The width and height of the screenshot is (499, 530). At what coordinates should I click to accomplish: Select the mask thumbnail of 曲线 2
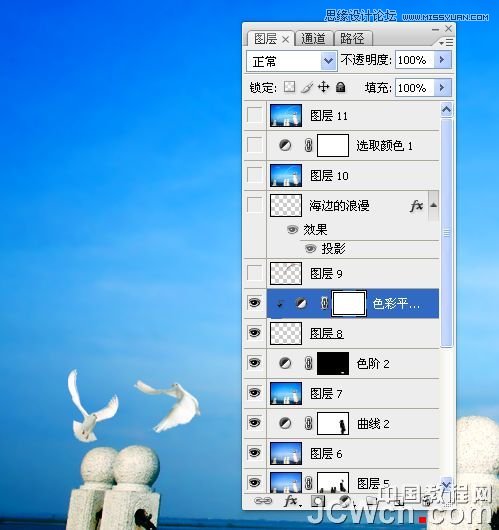pyautogui.click(x=333, y=423)
